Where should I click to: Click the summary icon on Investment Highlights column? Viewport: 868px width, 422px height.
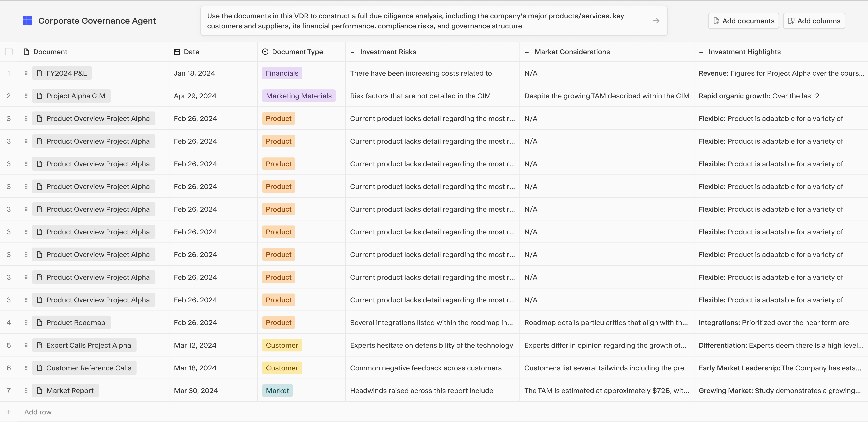pos(702,52)
